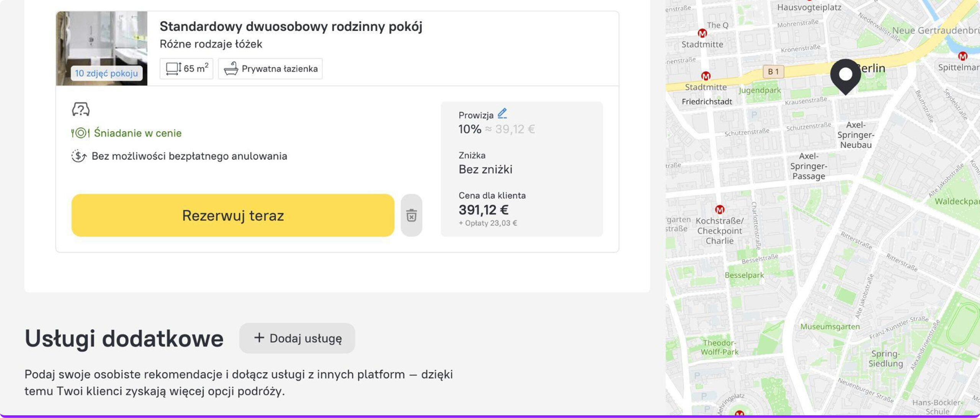Click the Spittelmarkt metro station marker
Screen dimensions: 980x418
[x=962, y=56]
